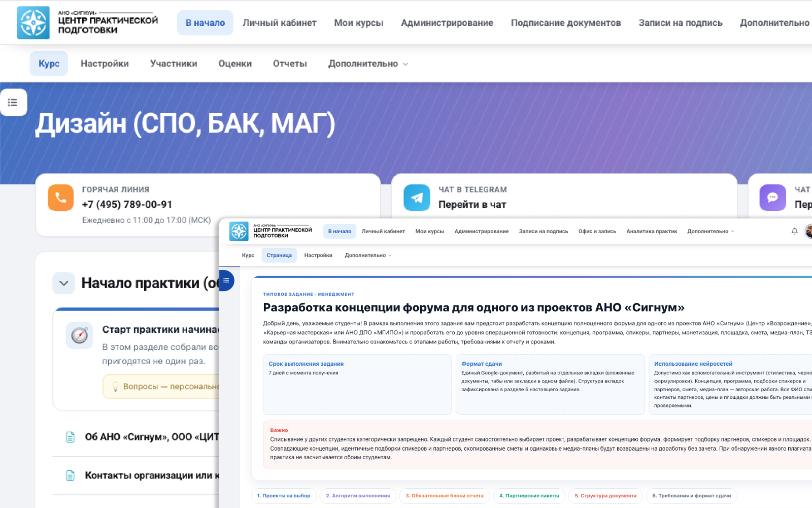Expand Дополнительно dropdown in back window course tabs
Screen dimensions: 812x508
point(368,63)
